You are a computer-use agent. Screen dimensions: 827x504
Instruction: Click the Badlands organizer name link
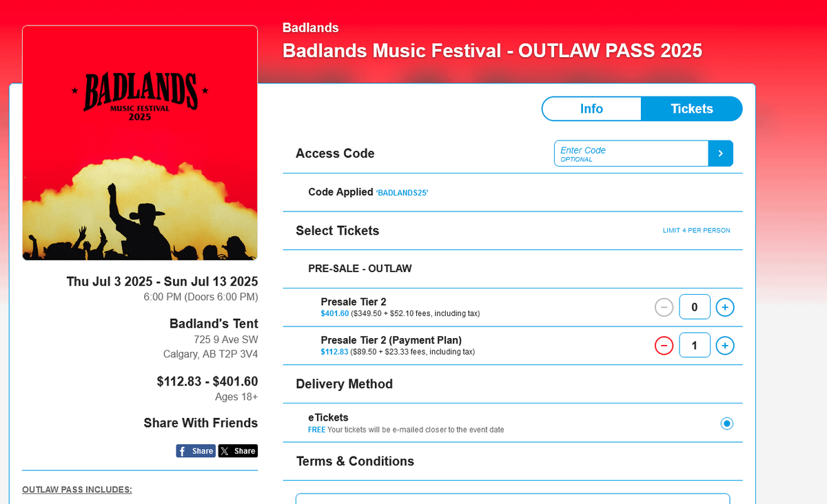click(310, 28)
